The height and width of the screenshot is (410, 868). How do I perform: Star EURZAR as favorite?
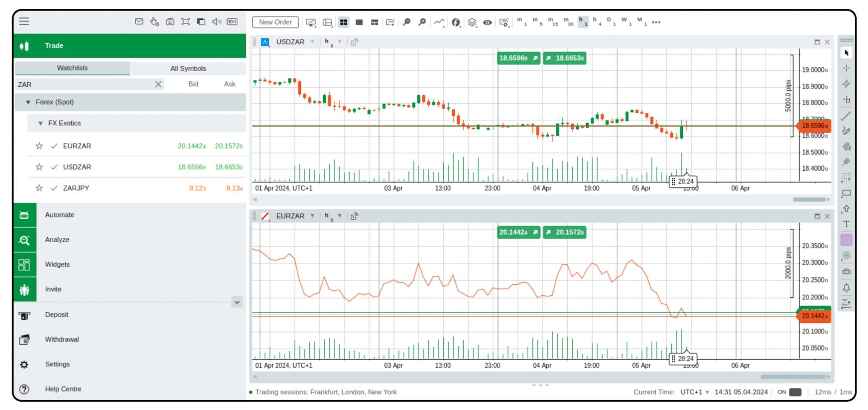39,146
